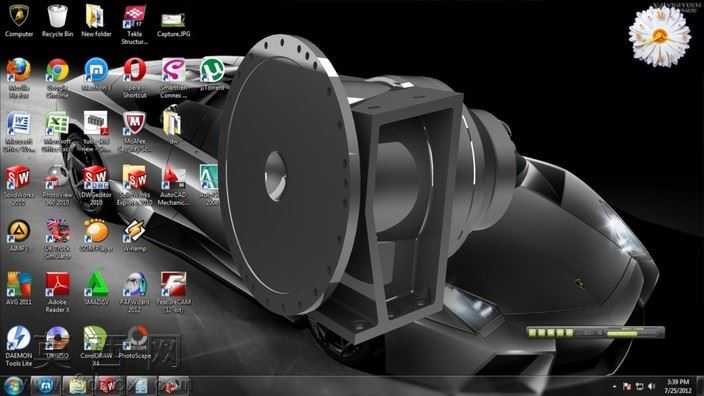Select the Adobe Reader X shortcut

pos(57,292)
